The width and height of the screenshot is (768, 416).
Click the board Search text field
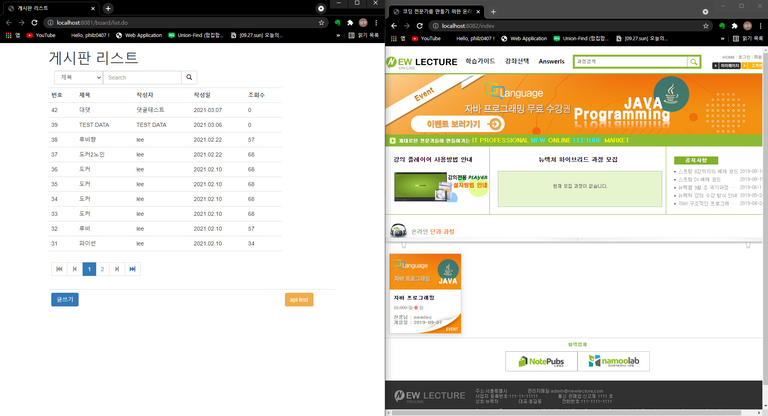click(x=142, y=77)
